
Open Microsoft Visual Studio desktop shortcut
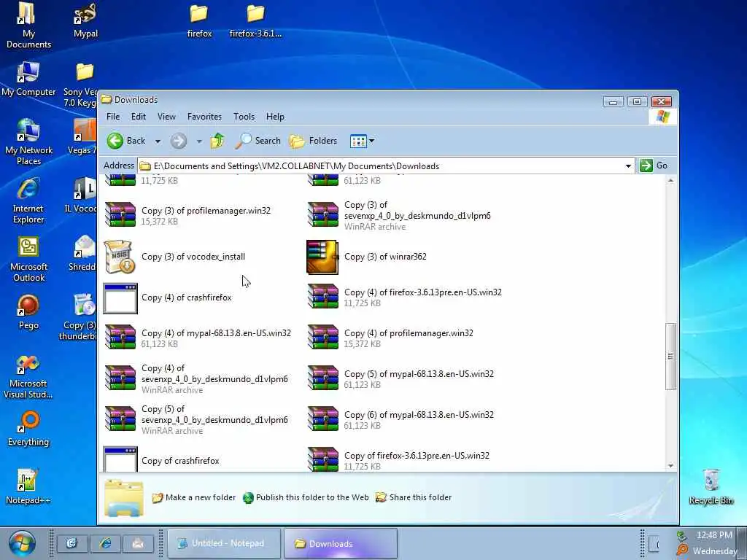(28, 376)
